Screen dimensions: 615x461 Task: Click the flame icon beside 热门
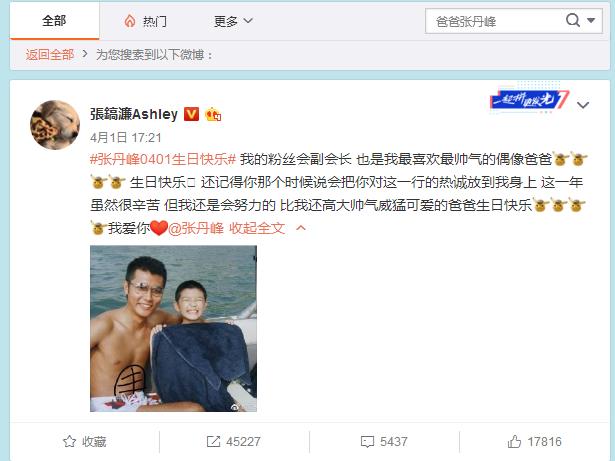pos(129,21)
